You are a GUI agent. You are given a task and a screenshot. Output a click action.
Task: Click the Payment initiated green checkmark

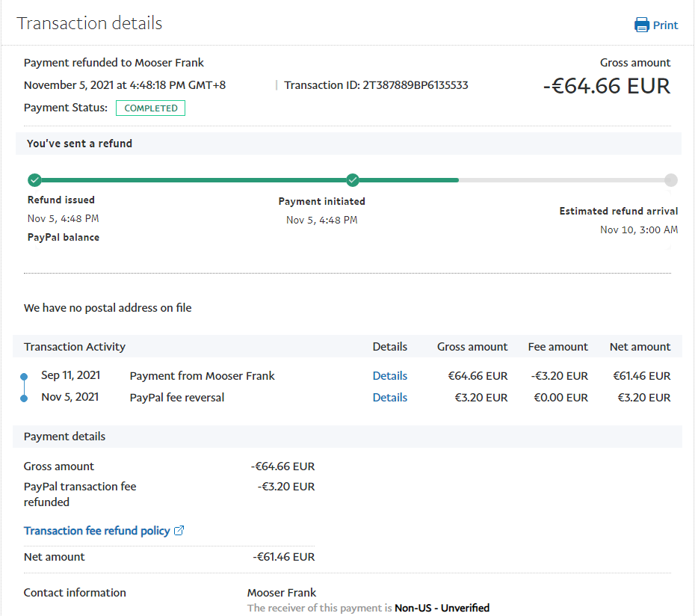click(x=353, y=180)
